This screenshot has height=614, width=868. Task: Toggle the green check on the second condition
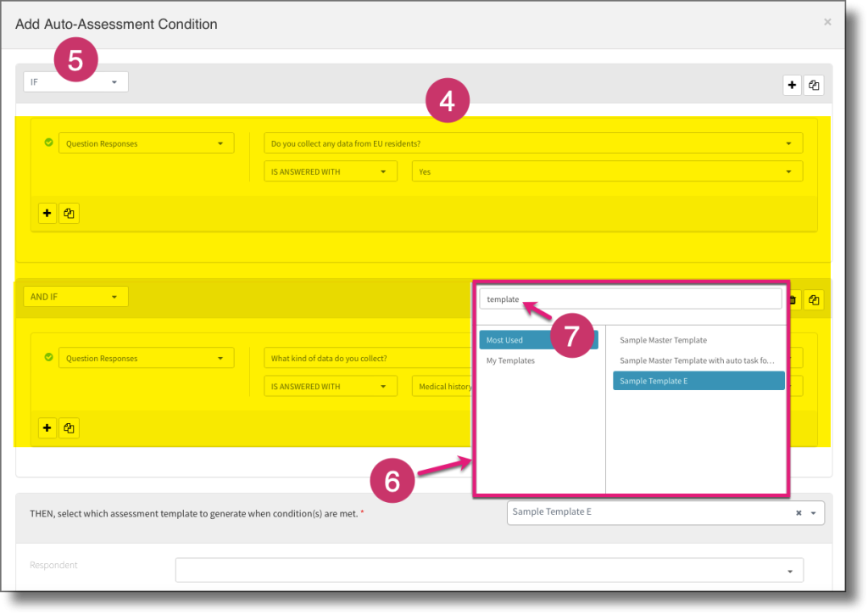click(x=47, y=358)
